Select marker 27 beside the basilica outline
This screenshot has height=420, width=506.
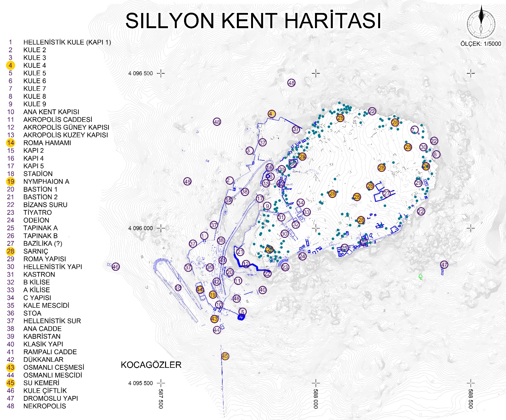(386, 193)
